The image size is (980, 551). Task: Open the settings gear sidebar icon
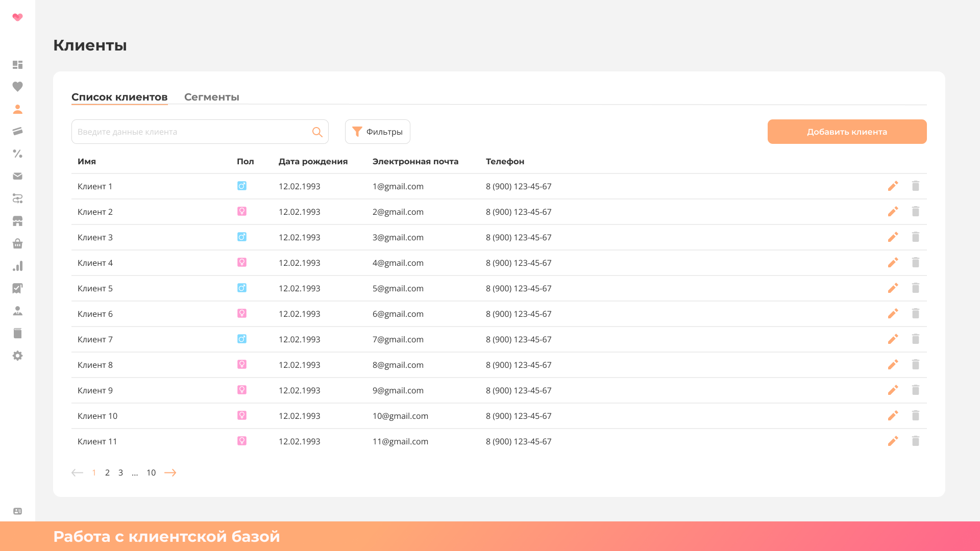(x=17, y=356)
